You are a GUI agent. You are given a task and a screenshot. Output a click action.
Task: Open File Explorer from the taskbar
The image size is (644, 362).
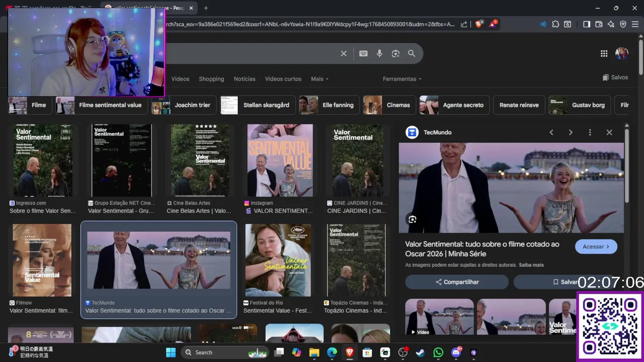(314, 352)
